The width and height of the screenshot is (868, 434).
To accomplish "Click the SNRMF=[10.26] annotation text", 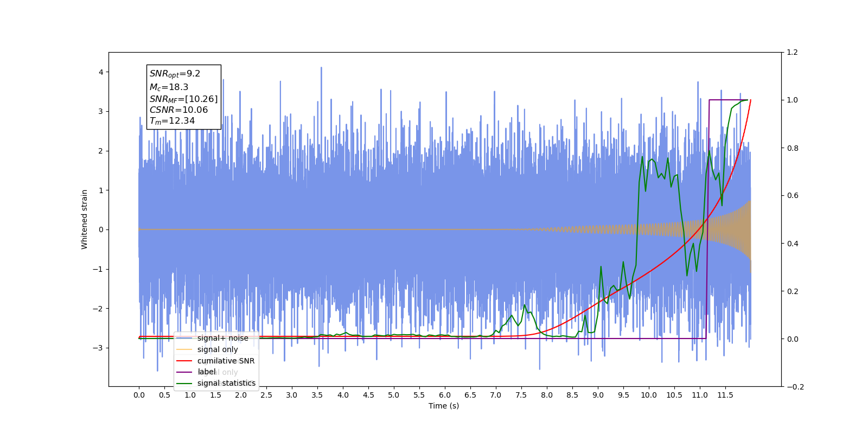I will [x=183, y=99].
